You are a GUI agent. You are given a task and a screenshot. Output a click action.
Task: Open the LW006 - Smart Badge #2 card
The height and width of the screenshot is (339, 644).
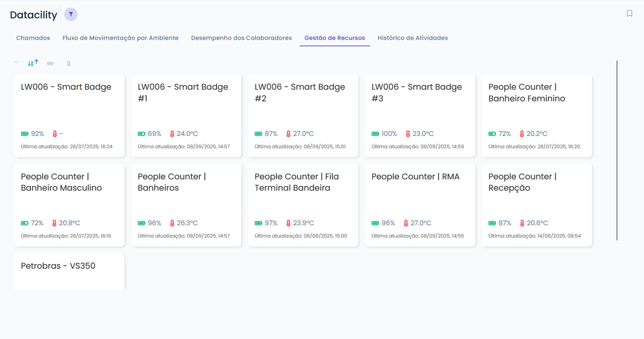click(x=303, y=115)
